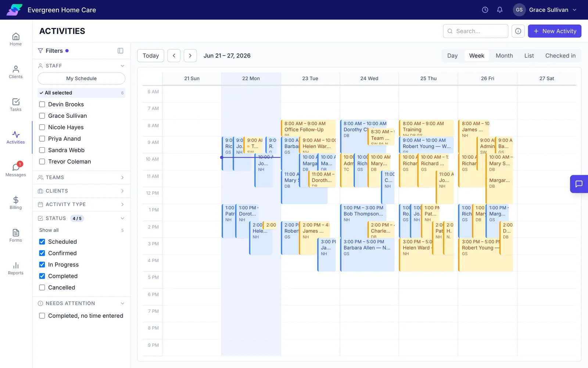Open the Grace Sullivan account menu
588x368 pixels.
(545, 10)
